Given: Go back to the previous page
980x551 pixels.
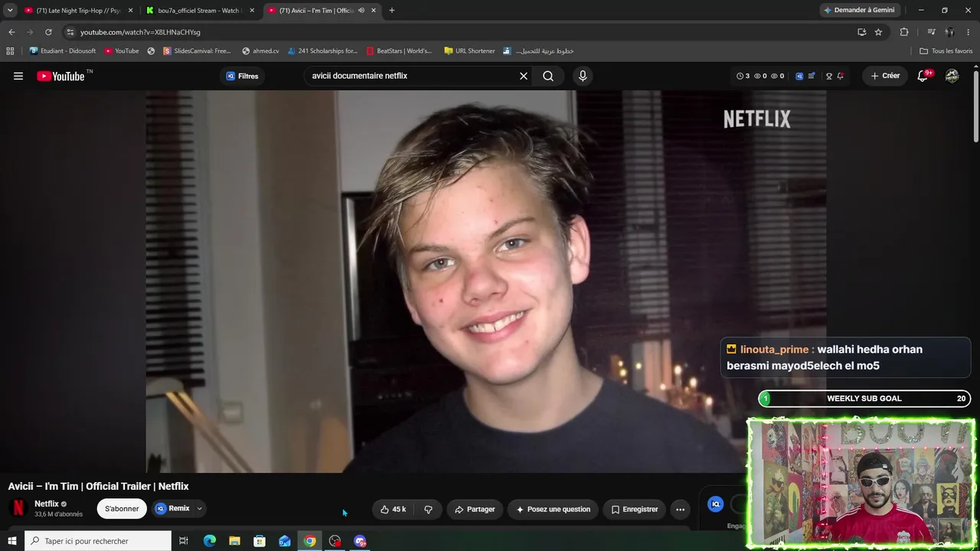Looking at the screenshot, I should click(11, 32).
